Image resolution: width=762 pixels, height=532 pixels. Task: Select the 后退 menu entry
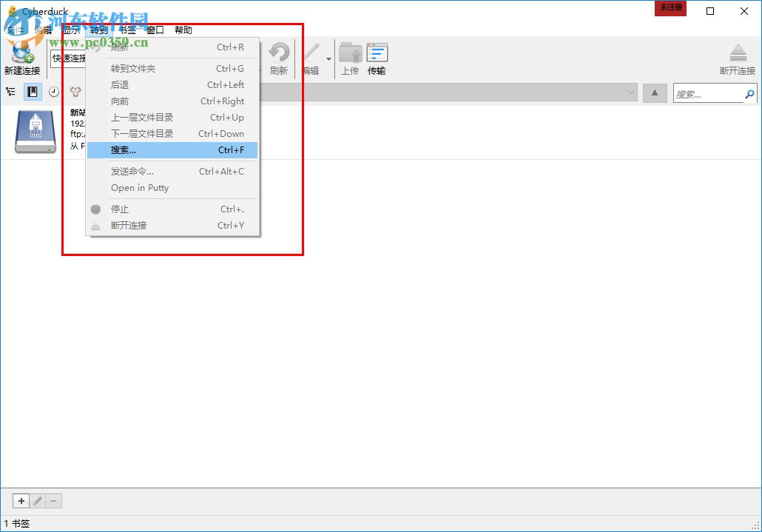(x=172, y=84)
